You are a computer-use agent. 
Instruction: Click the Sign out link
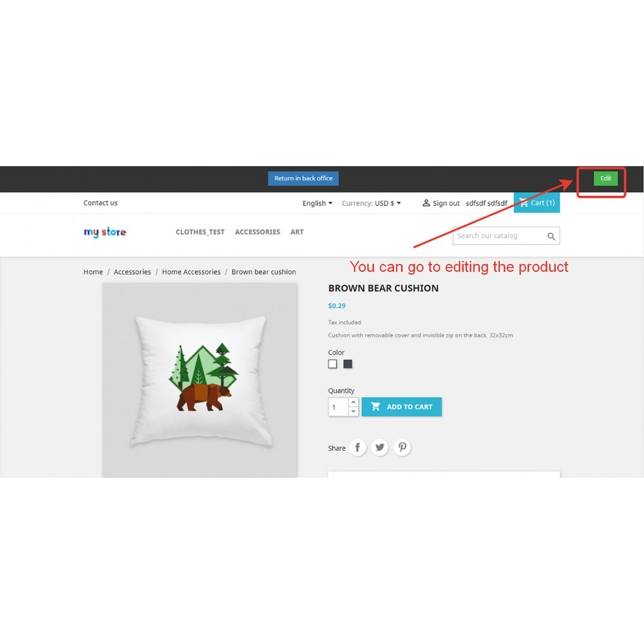click(446, 204)
